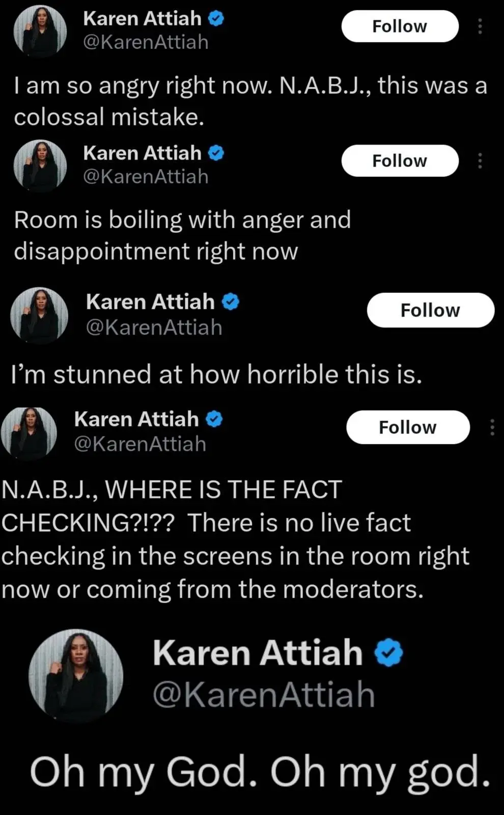The image size is (504, 815).
Task: Open avatar on the "FACT CHECKING" tweet
Action: pos(29,433)
